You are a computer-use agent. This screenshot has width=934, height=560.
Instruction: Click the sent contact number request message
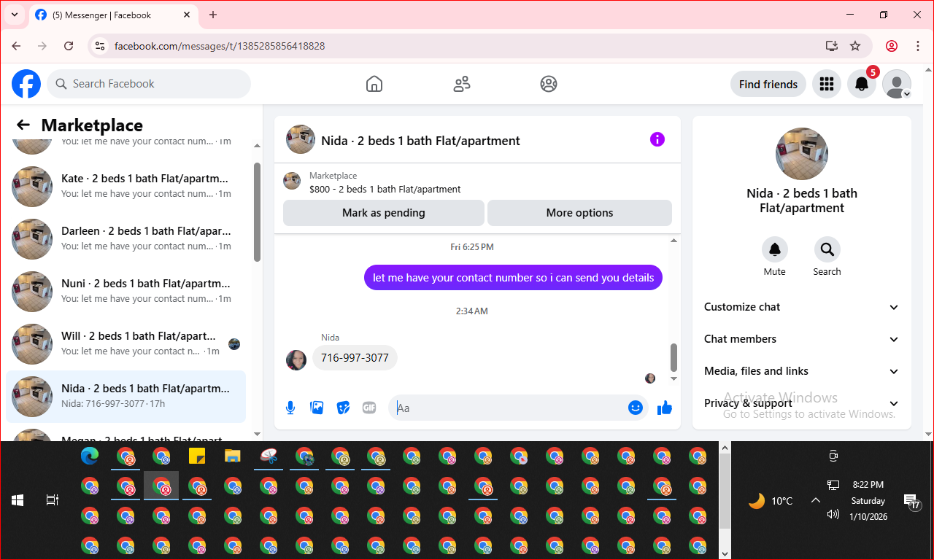(514, 278)
